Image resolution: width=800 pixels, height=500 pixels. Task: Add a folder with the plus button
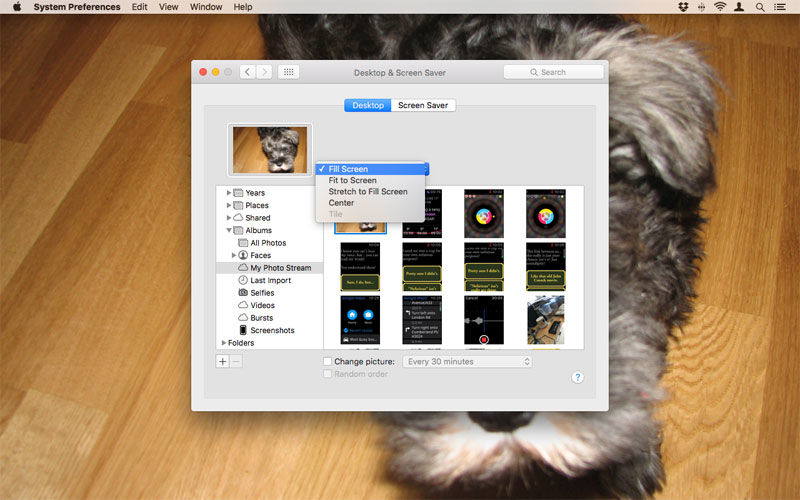[x=222, y=361]
